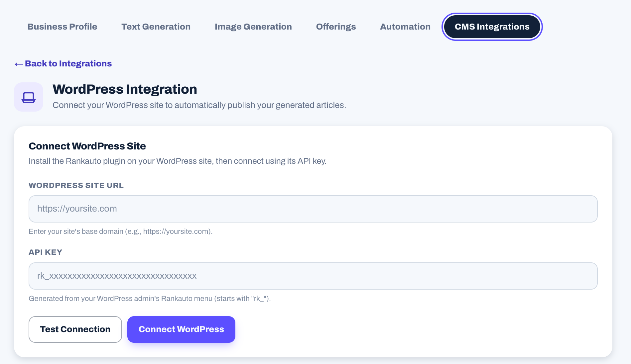Open the Business Profile tab

(x=62, y=27)
